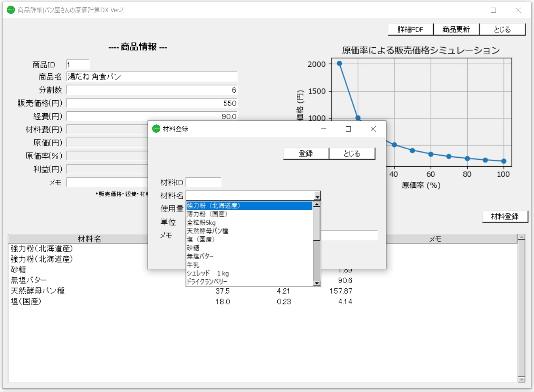Expand the 材料名 combo box arrow
This screenshot has width=534, height=392.
pos(317,195)
